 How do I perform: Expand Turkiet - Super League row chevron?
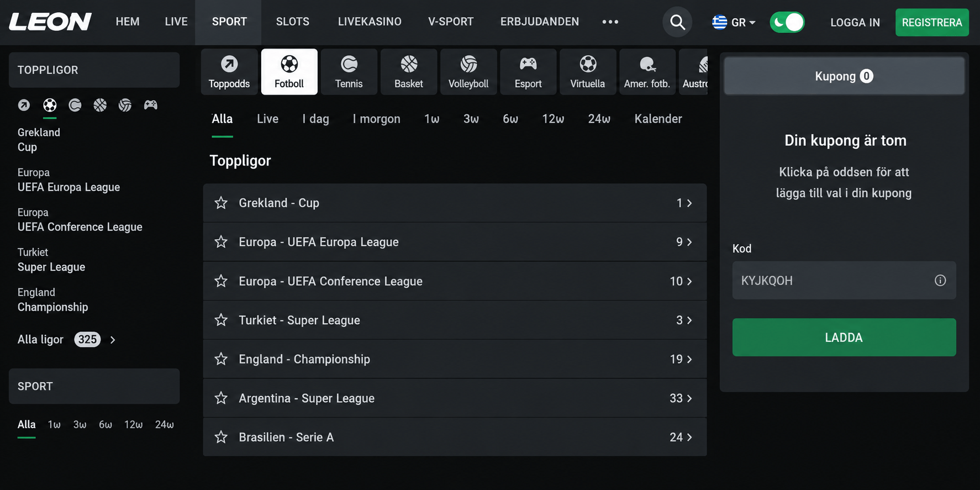coord(689,320)
